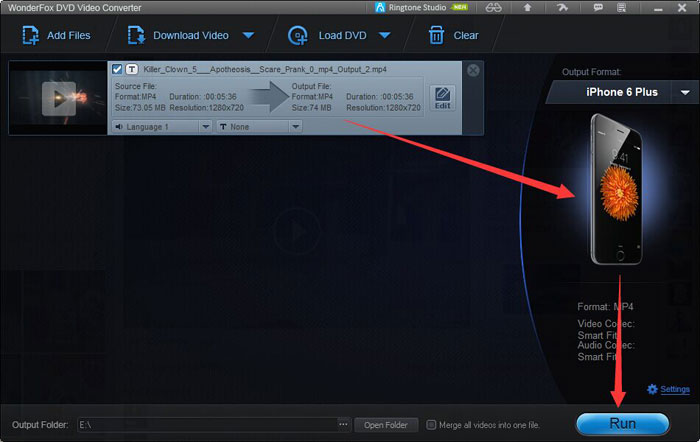
Task: Click the upload arrow icon in the title bar
Action: (527, 8)
